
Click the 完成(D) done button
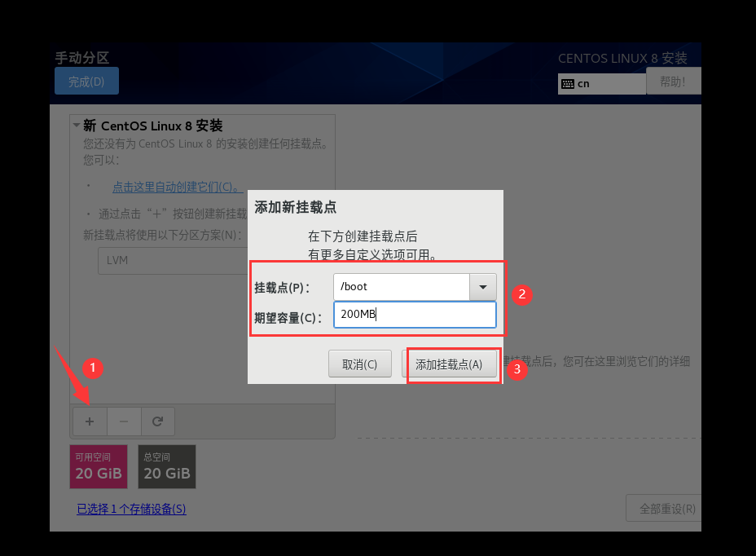(86, 81)
